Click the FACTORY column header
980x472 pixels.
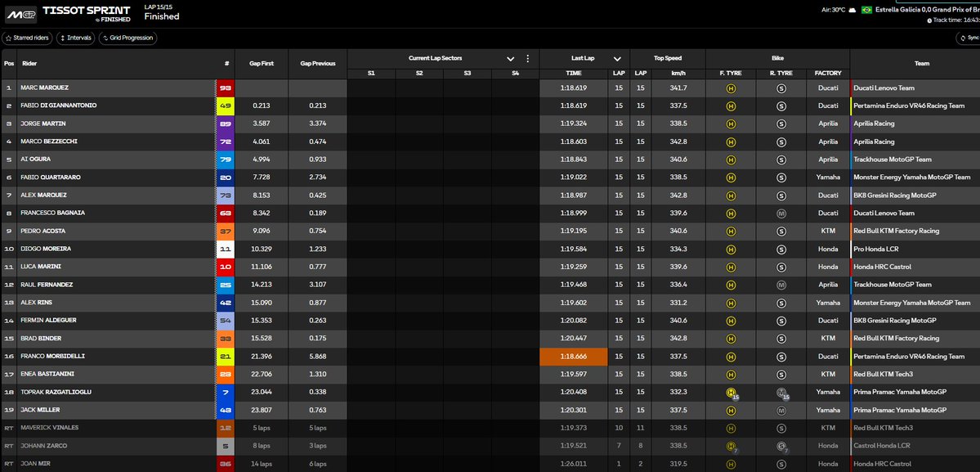[x=827, y=73]
